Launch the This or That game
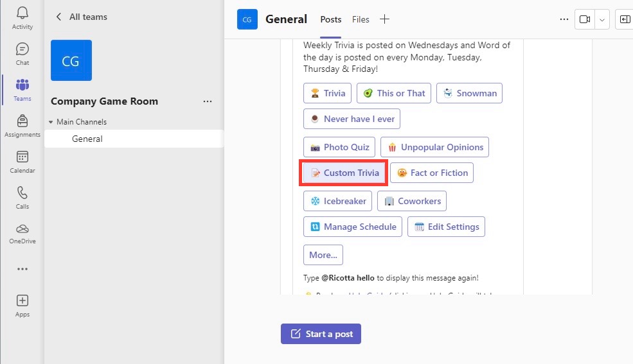Screen dimensions: 633x364 (394, 93)
